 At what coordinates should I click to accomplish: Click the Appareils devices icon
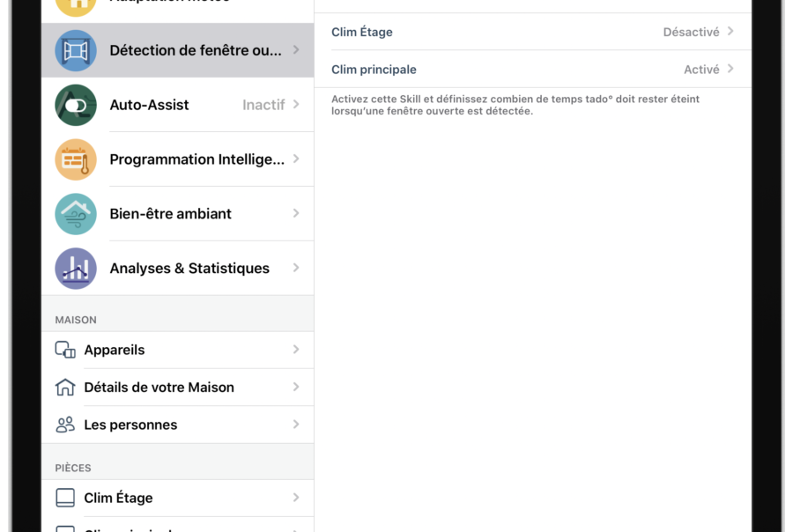click(65, 350)
